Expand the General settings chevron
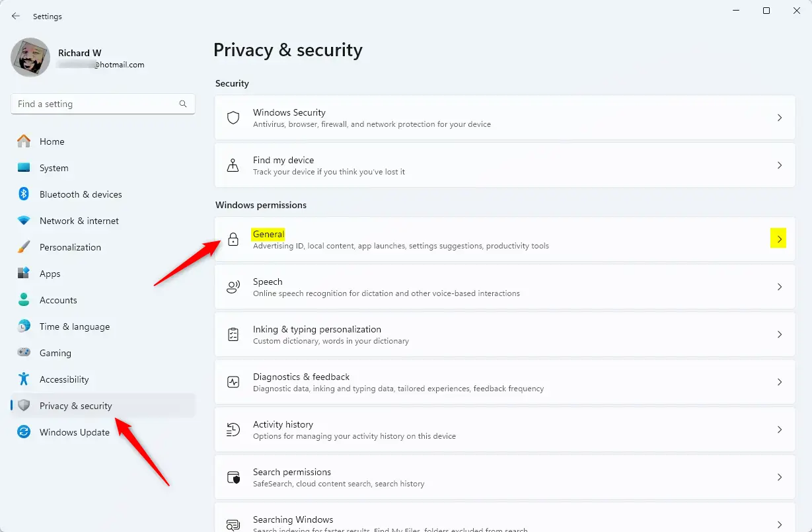The width and height of the screenshot is (812, 532). tap(780, 239)
